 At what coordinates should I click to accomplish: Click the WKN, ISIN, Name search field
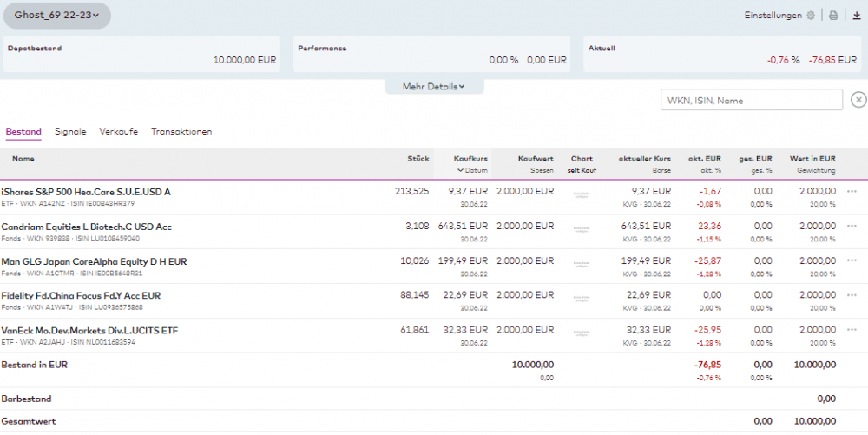pyautogui.click(x=751, y=100)
